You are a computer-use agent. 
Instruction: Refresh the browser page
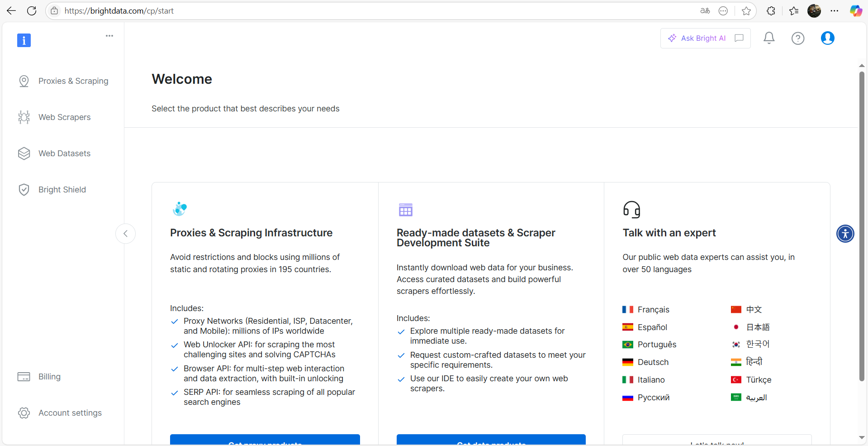[x=32, y=11]
